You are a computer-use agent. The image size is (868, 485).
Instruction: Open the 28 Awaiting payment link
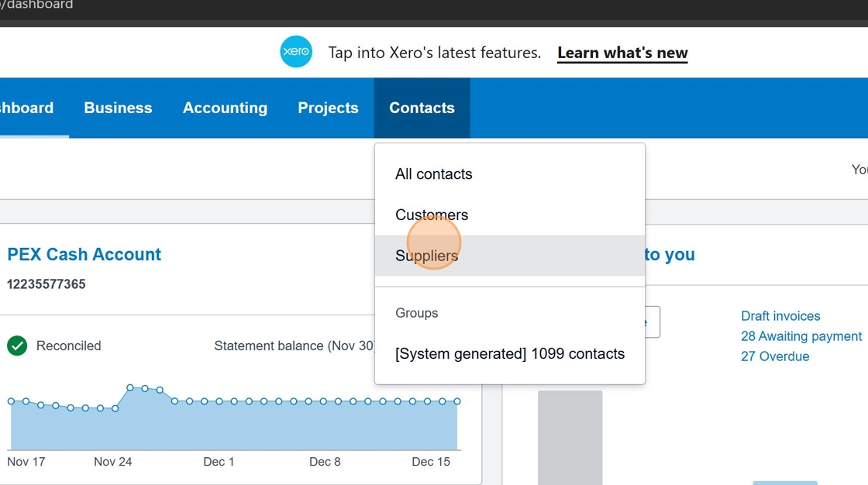[x=801, y=336]
